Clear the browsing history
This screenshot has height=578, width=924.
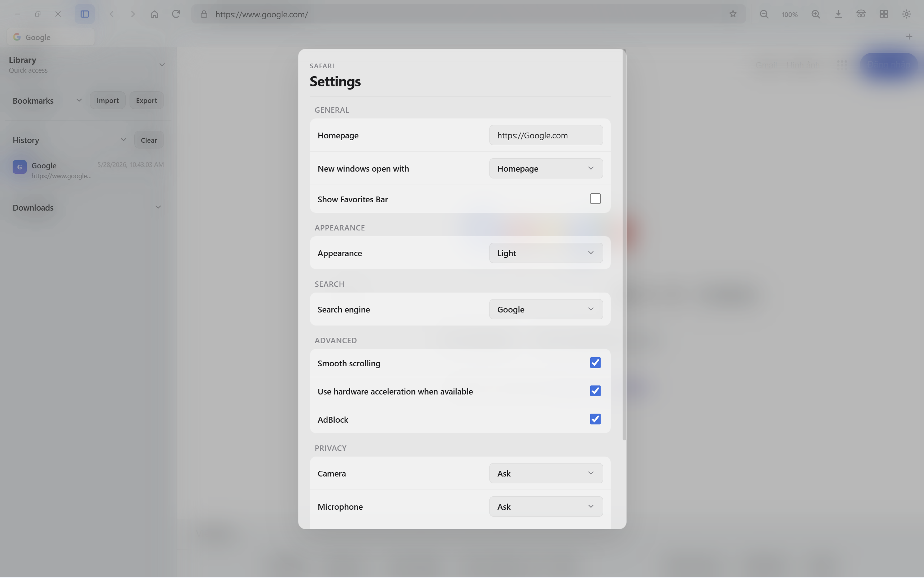[149, 140]
